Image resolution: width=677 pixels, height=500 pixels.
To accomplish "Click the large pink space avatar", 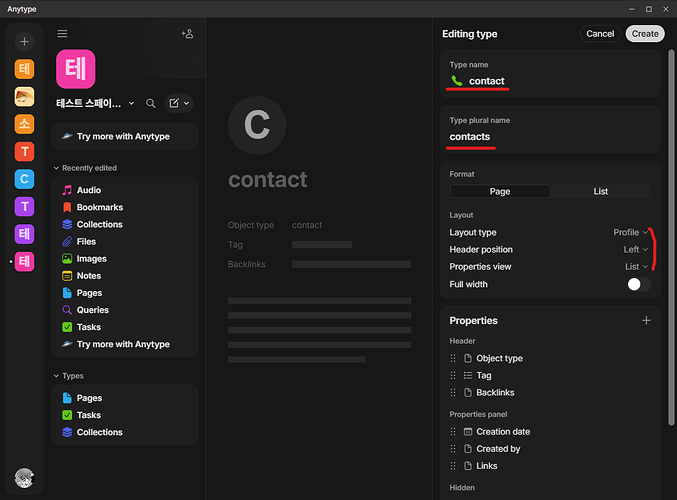I will (76, 69).
